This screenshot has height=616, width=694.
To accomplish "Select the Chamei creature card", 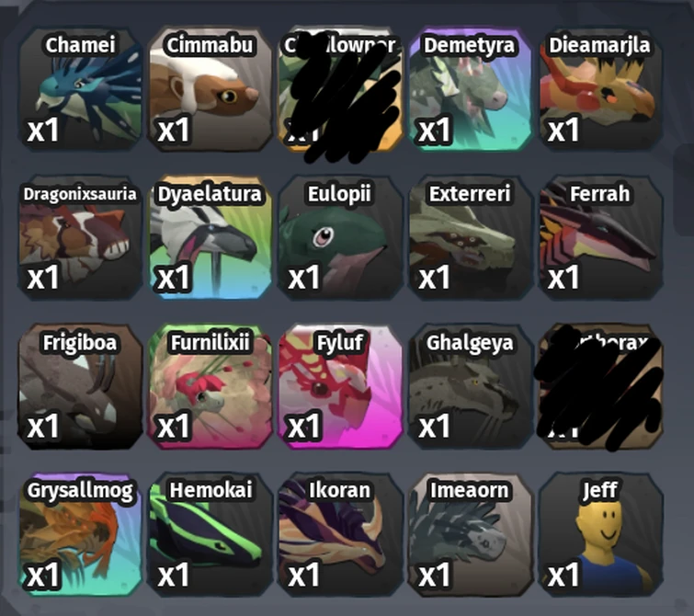I will [80, 89].
